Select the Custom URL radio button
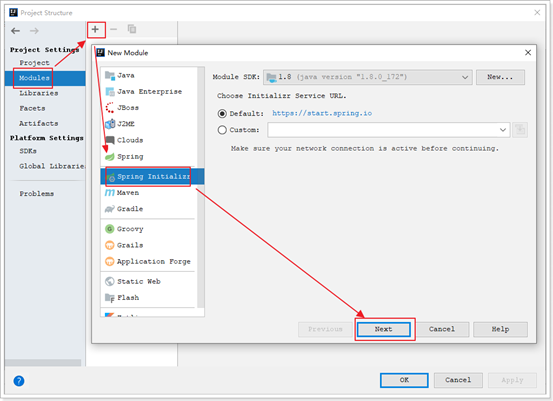The height and width of the screenshot is (401, 553). coord(222,130)
